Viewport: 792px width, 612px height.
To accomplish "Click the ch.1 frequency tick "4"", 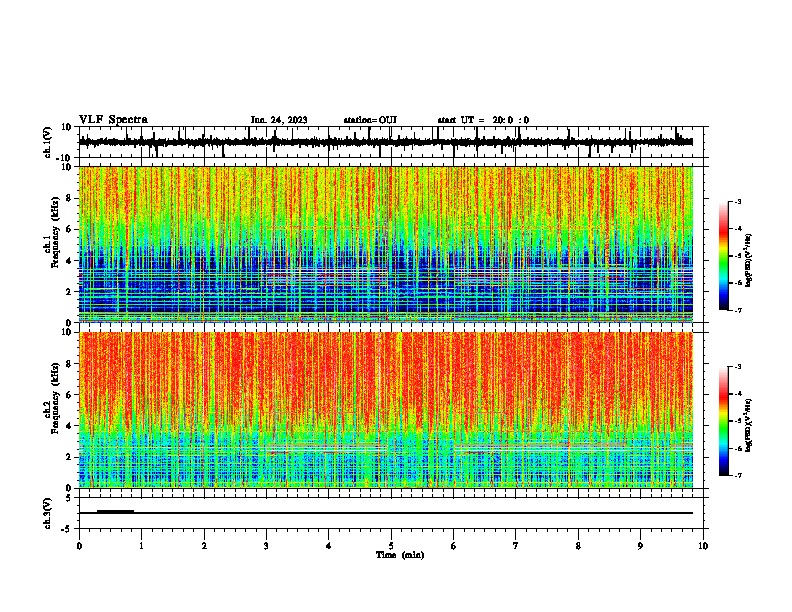I will tap(69, 261).
